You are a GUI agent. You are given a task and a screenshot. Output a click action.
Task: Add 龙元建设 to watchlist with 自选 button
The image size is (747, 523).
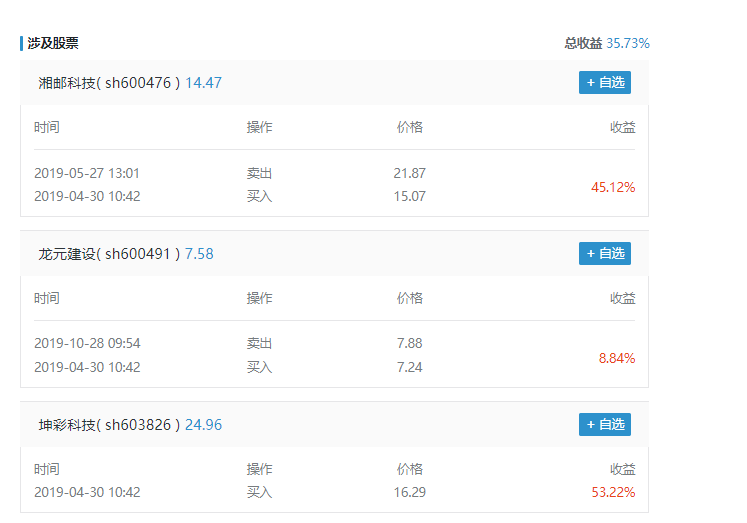tap(605, 253)
